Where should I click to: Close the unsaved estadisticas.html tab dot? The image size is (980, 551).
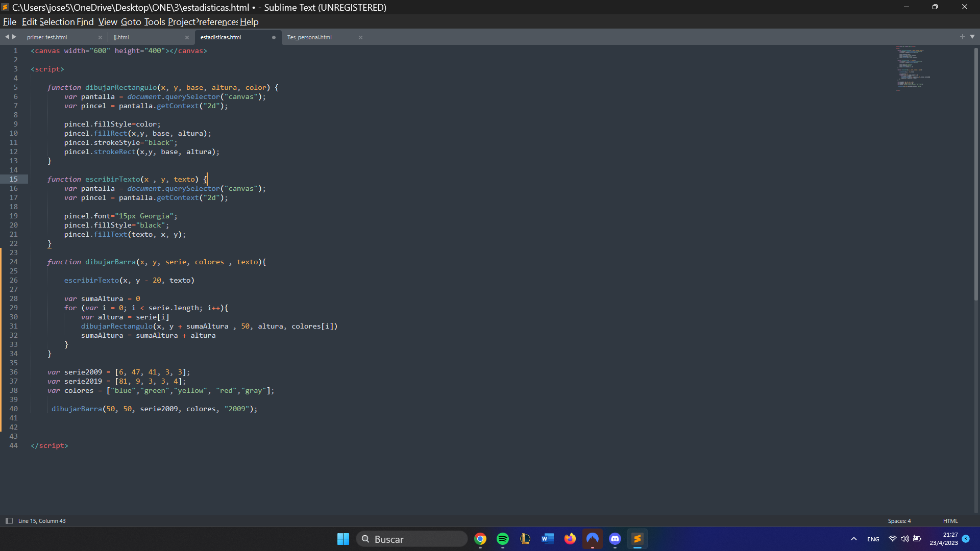274,37
